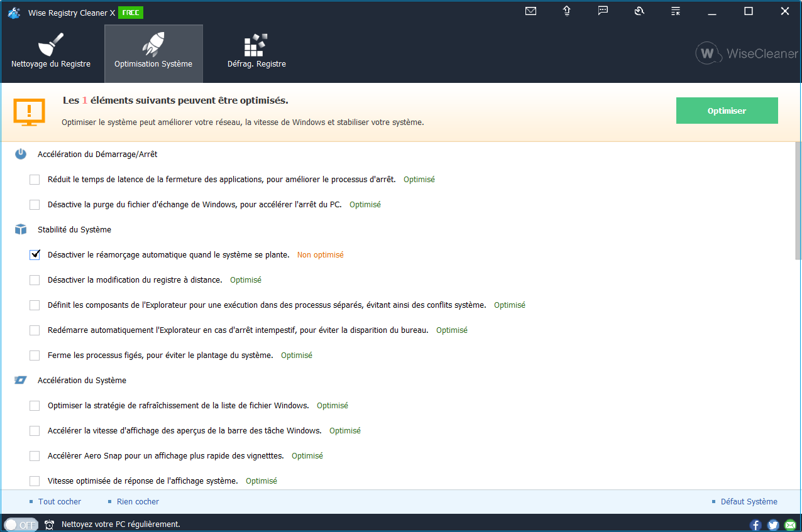The width and height of the screenshot is (802, 532).
Task: Check 'Définit les composants de l'Explorateur' option
Action: pos(35,305)
